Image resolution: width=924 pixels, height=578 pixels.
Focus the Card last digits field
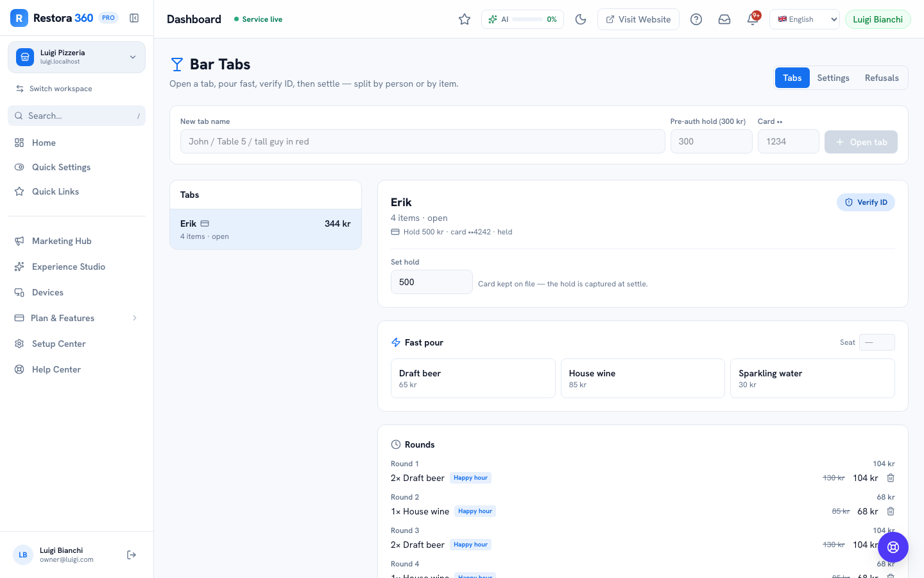[788, 141]
